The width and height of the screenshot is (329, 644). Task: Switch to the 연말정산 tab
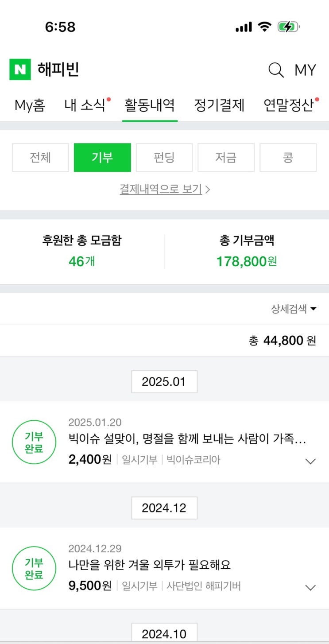coord(289,105)
